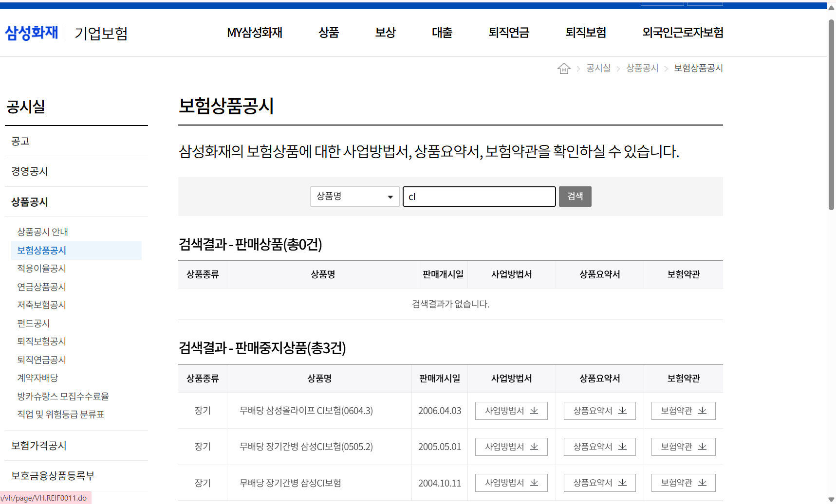Select 보험상품공시 in sidebar
The image size is (836, 504).
(76, 250)
